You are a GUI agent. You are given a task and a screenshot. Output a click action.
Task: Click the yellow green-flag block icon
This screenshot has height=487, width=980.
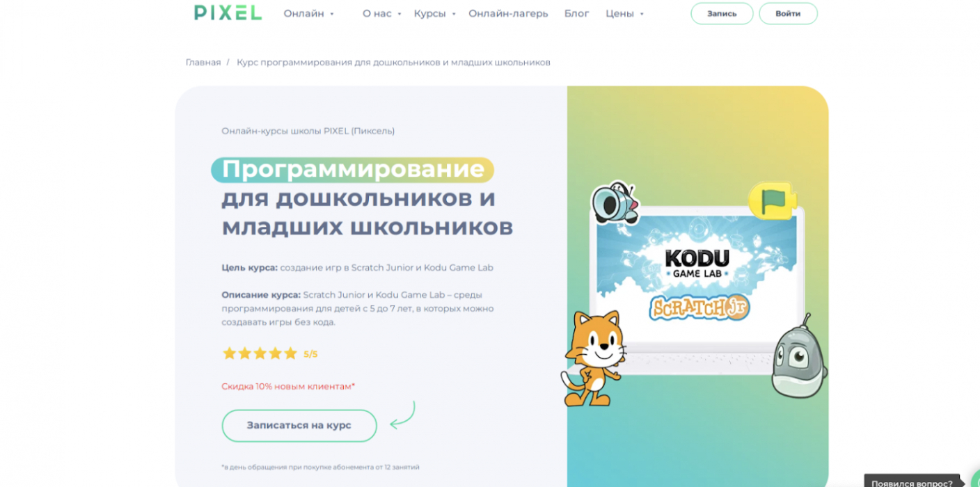(772, 200)
